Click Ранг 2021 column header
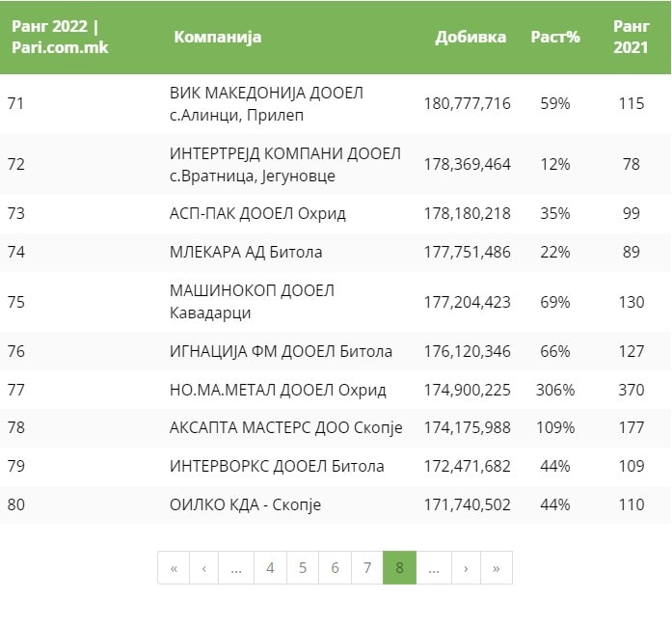Viewport: 672px width, 626px height. 631,37
